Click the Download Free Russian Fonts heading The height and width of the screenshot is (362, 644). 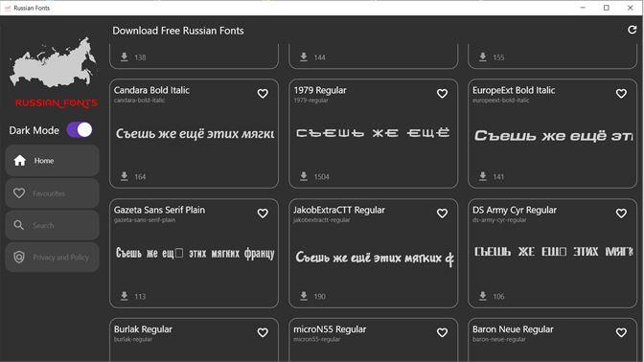click(178, 31)
